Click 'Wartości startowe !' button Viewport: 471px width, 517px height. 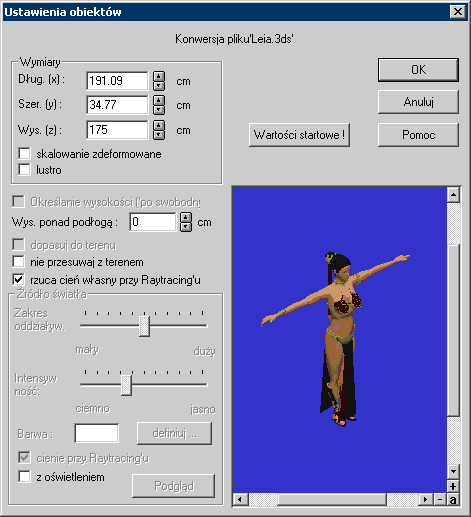(x=299, y=135)
